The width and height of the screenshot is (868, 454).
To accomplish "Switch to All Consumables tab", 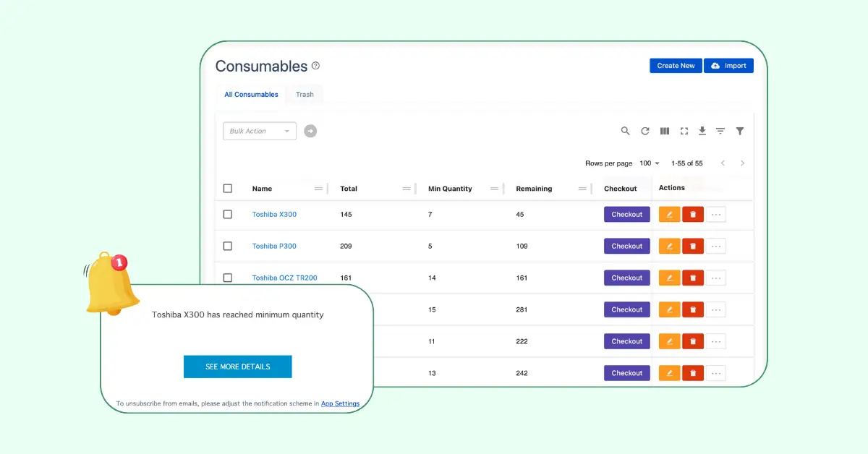I will pos(251,95).
